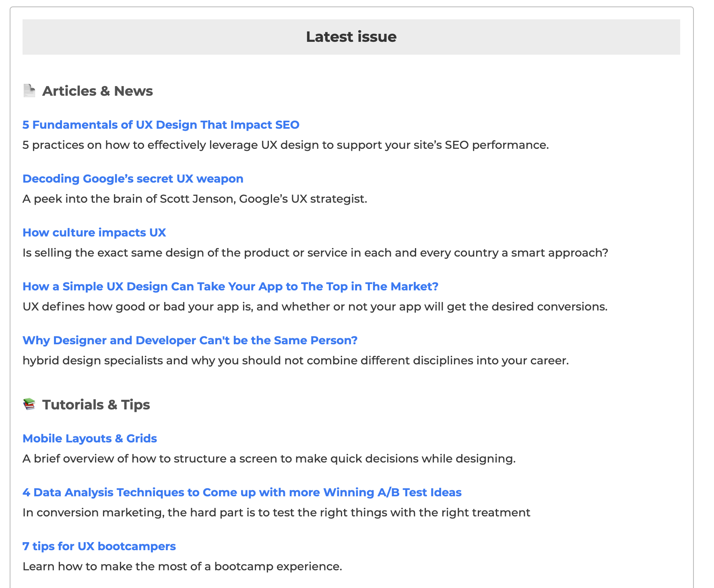This screenshot has height=588, width=714.
Task: Click the conversion marketing summary line
Action: (x=277, y=512)
